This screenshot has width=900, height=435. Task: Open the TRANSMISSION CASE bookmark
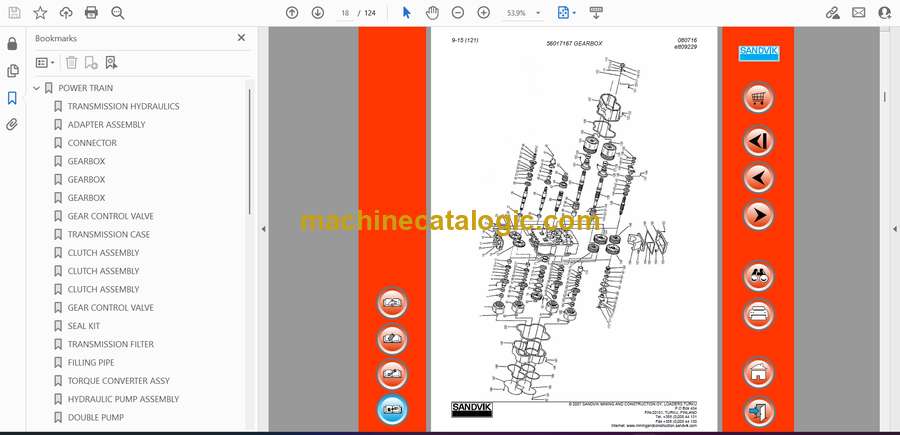tap(108, 234)
